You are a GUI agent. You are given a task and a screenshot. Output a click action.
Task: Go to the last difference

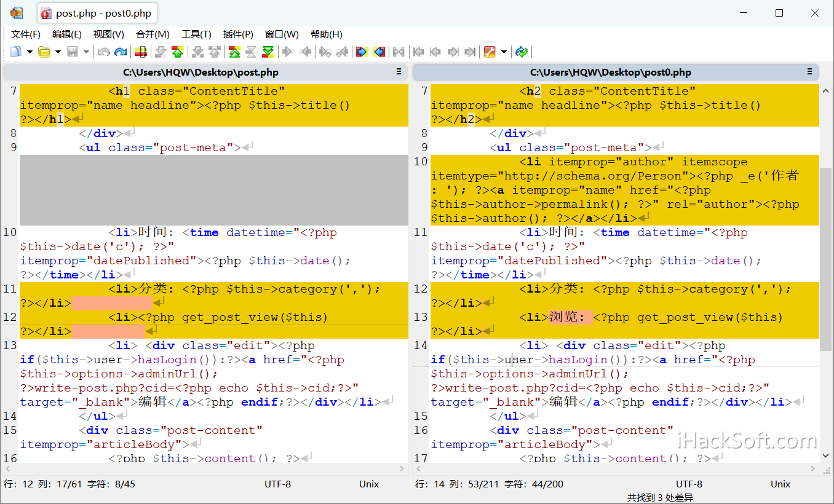click(x=268, y=52)
